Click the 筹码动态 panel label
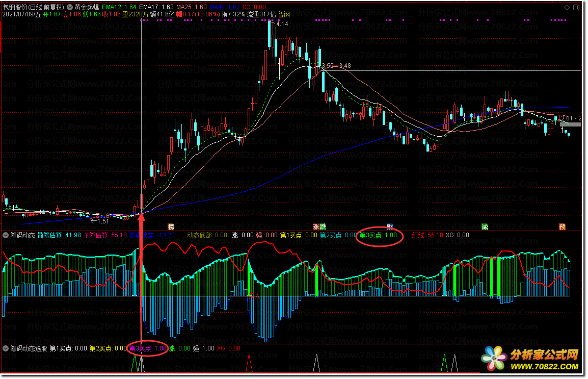 pos(22,235)
